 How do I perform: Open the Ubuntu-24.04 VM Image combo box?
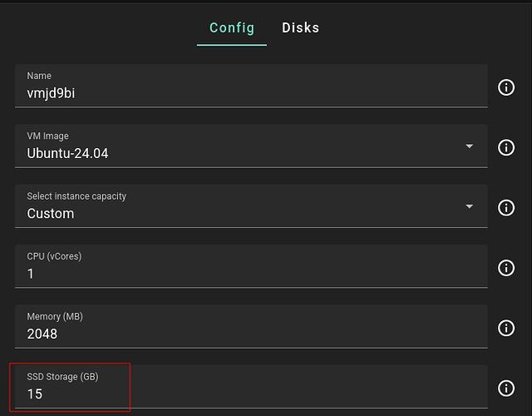251,146
